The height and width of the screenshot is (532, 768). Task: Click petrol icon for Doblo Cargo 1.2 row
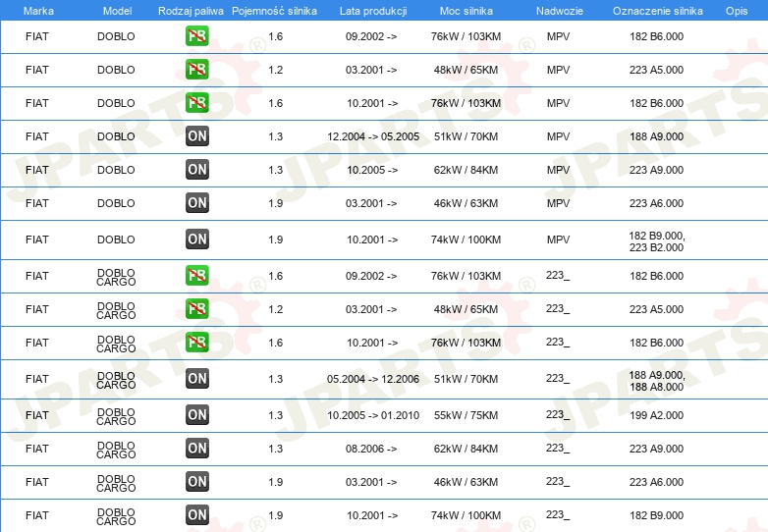(x=196, y=309)
